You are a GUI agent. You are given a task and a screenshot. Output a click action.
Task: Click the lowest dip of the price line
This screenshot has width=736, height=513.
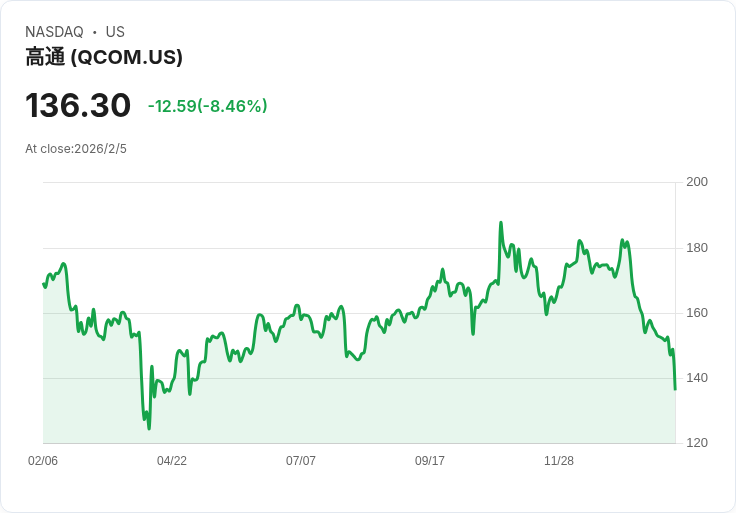coord(149,429)
